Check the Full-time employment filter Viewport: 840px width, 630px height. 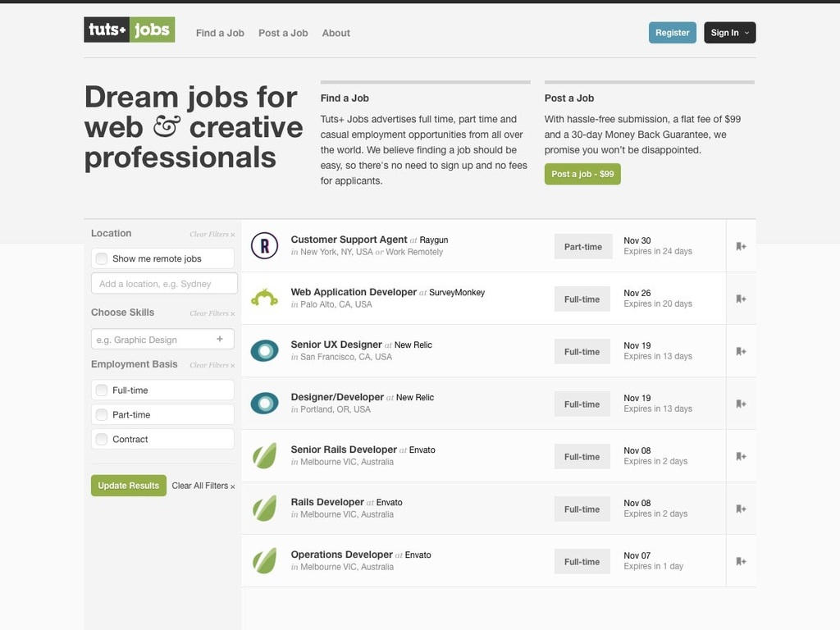point(102,390)
